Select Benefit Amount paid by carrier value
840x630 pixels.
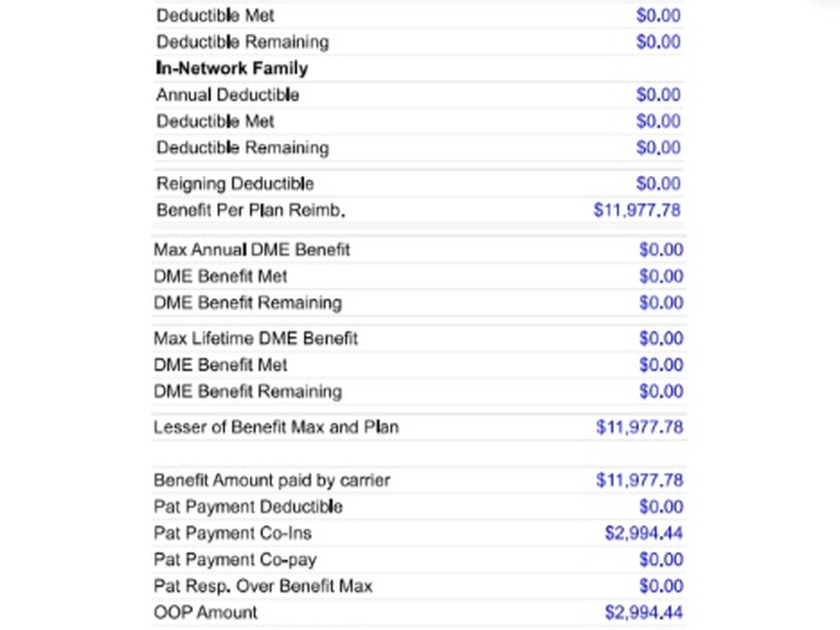[x=640, y=480]
